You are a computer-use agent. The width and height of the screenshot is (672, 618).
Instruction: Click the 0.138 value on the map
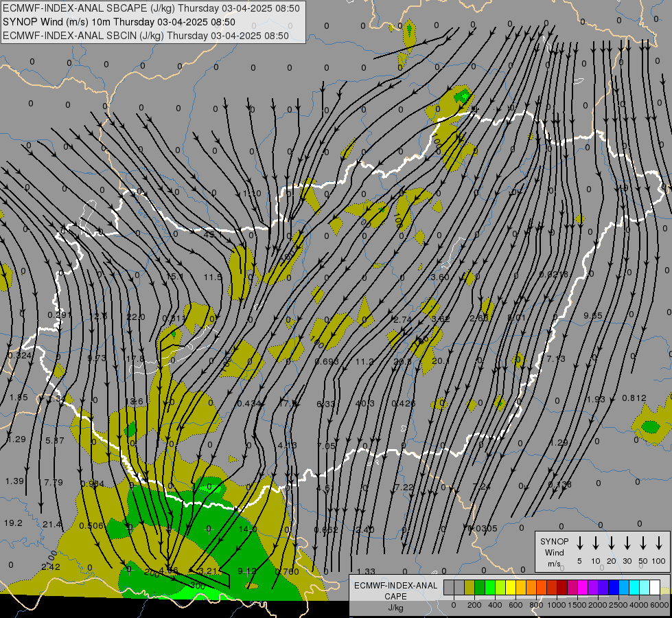(x=559, y=484)
